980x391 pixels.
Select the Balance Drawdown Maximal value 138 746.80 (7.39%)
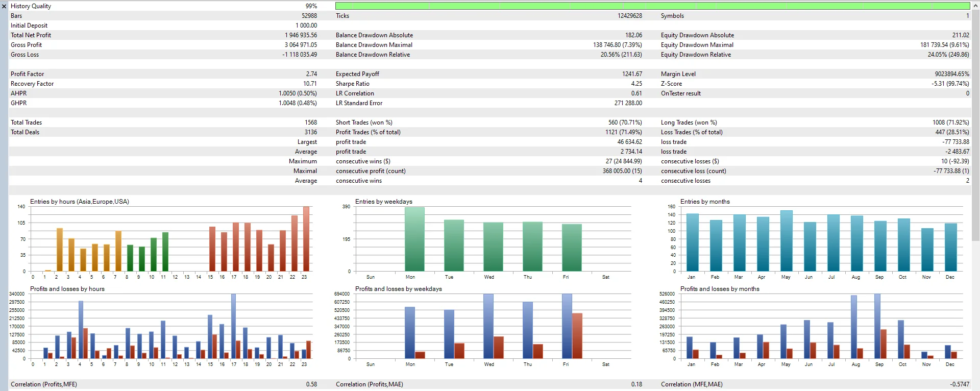618,45
